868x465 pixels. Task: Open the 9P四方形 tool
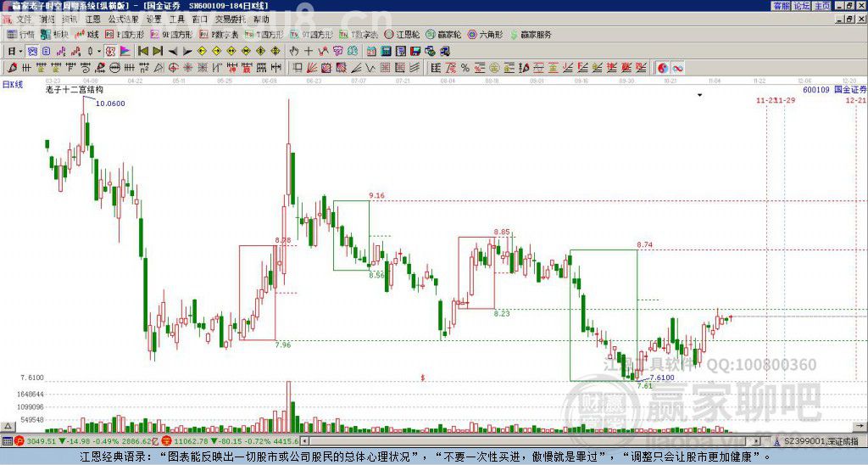coord(171,34)
